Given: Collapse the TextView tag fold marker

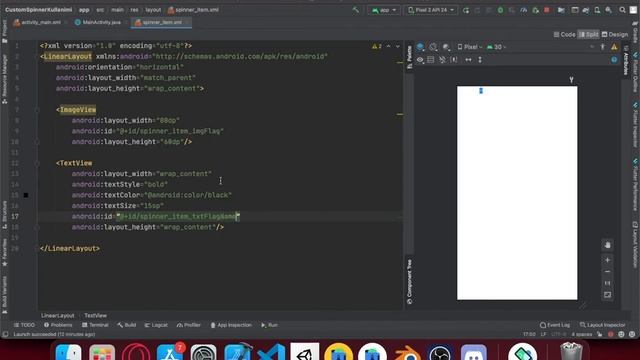Looking at the screenshot, I should [x=37, y=163].
